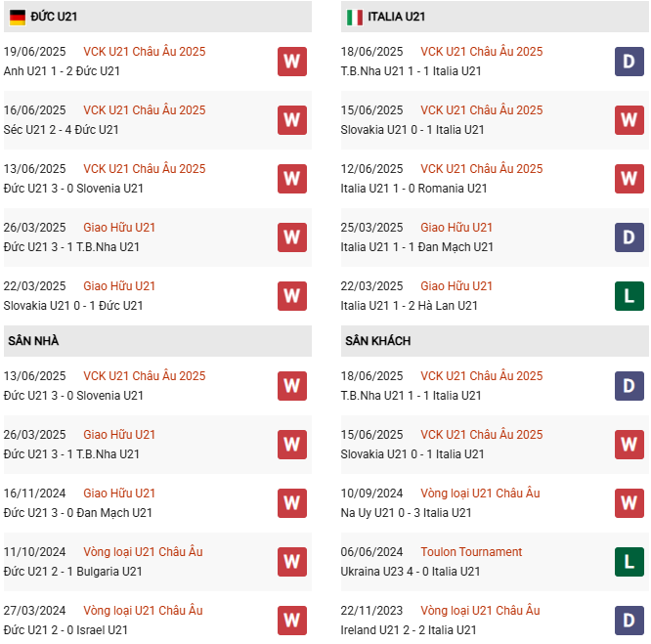
Task: Click the Italy flag icon beside Italia U21
Action: [355, 17]
